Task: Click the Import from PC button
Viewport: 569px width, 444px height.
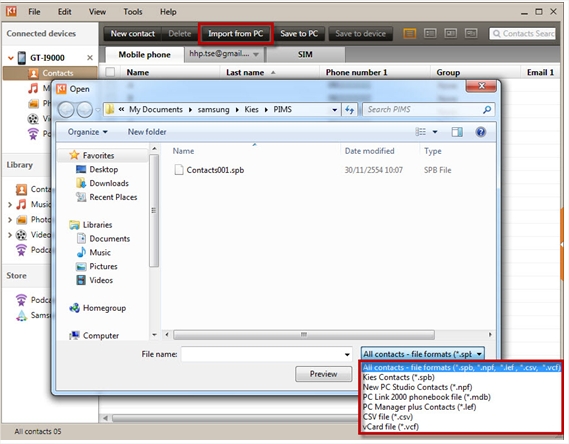Action: tap(236, 34)
